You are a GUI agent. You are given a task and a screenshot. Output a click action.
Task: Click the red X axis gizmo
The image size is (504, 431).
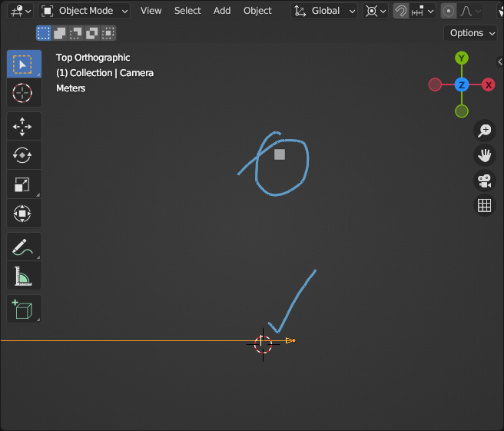(x=488, y=85)
